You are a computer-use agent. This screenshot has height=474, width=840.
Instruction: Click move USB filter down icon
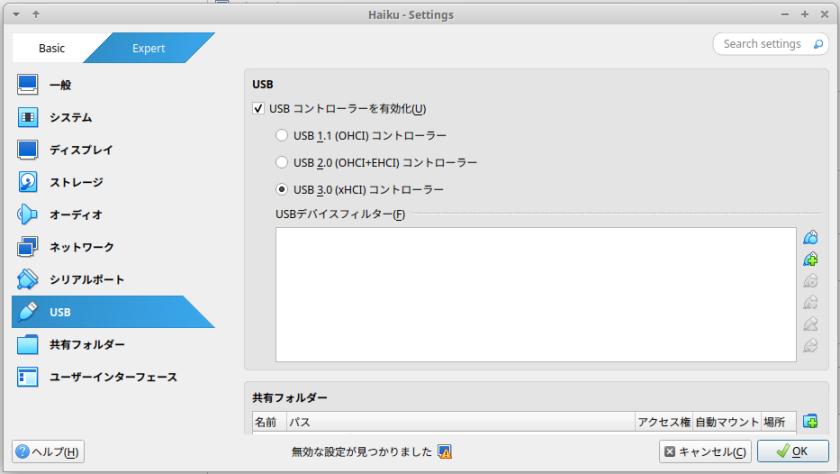[x=811, y=345]
